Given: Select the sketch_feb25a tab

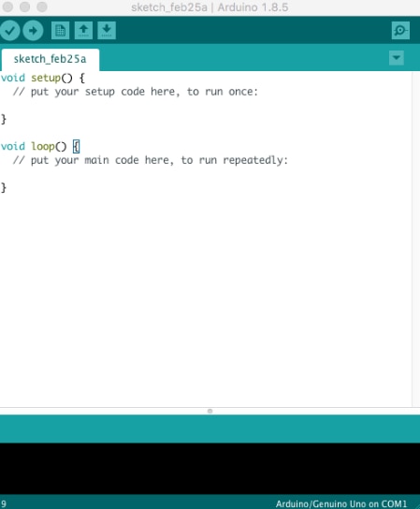Looking at the screenshot, I should click(x=50, y=59).
